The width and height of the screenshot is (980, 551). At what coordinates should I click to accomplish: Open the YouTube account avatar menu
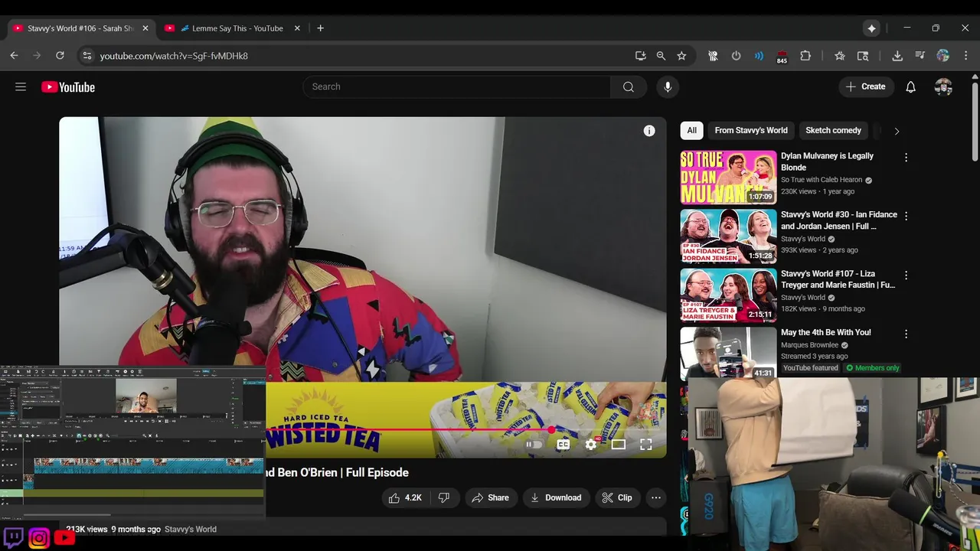(943, 86)
